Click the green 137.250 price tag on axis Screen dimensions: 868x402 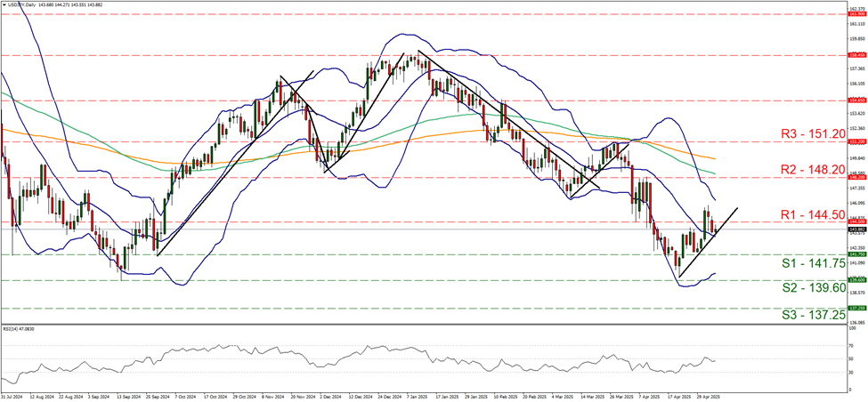tap(856, 308)
